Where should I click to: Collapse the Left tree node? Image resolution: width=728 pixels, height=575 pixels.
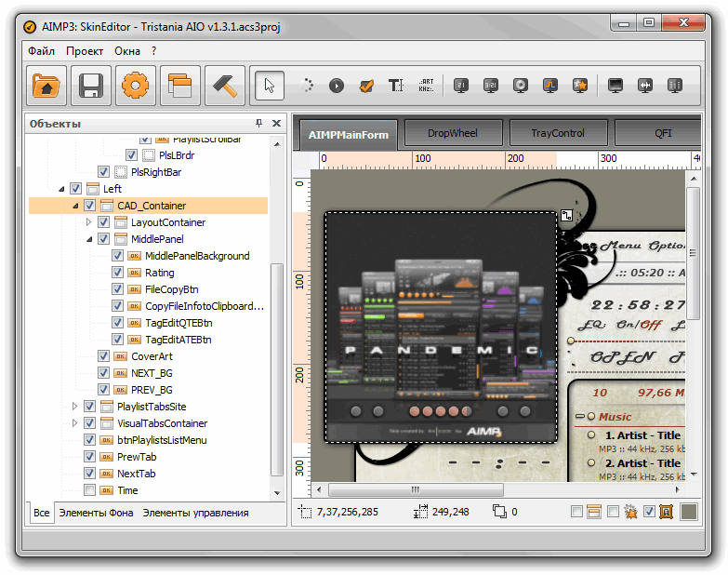tap(61, 189)
